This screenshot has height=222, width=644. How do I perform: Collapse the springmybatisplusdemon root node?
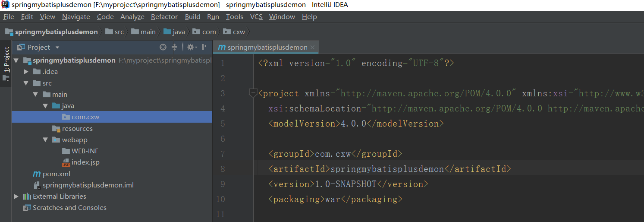tap(16, 60)
